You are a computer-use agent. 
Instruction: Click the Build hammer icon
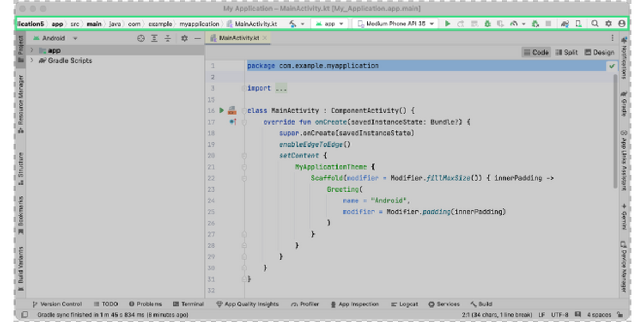point(292,24)
